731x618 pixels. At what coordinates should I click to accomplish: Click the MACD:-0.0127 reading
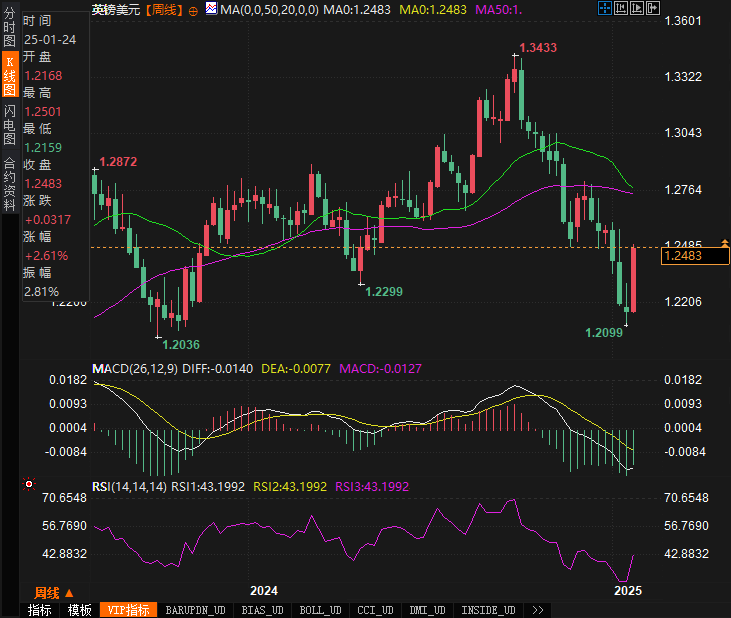tap(380, 369)
